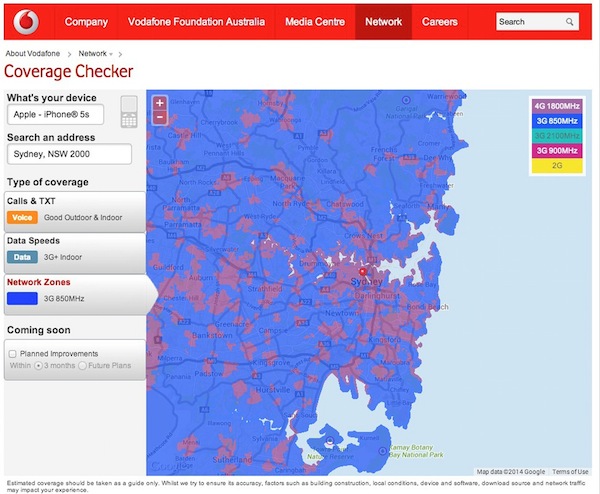Open the map Terms of Use link
The image size is (600, 494).
click(570, 471)
